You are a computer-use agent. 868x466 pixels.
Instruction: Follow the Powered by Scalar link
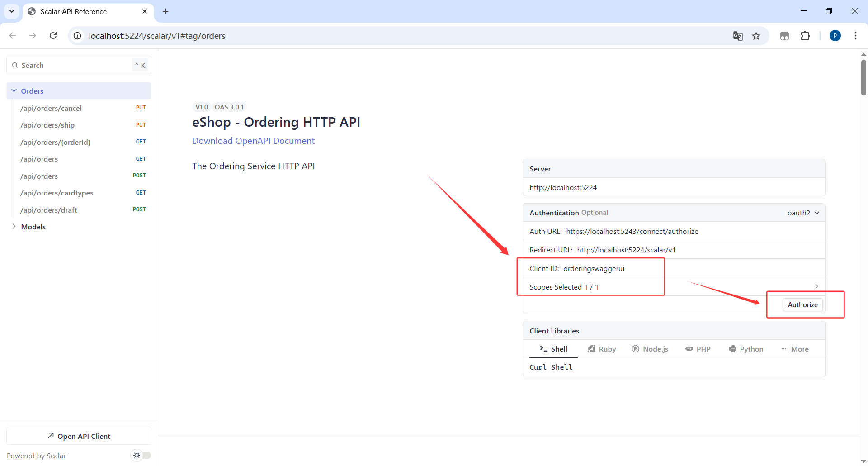36,456
